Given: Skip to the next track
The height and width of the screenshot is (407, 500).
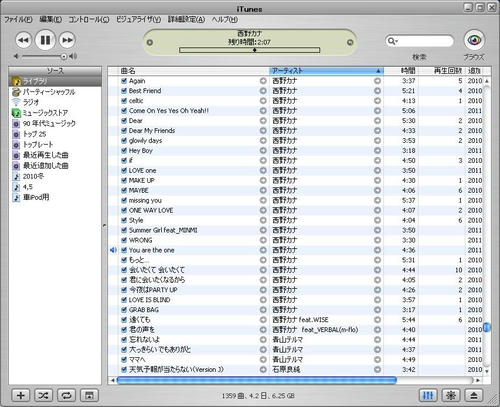Looking at the screenshot, I should coord(67,40).
